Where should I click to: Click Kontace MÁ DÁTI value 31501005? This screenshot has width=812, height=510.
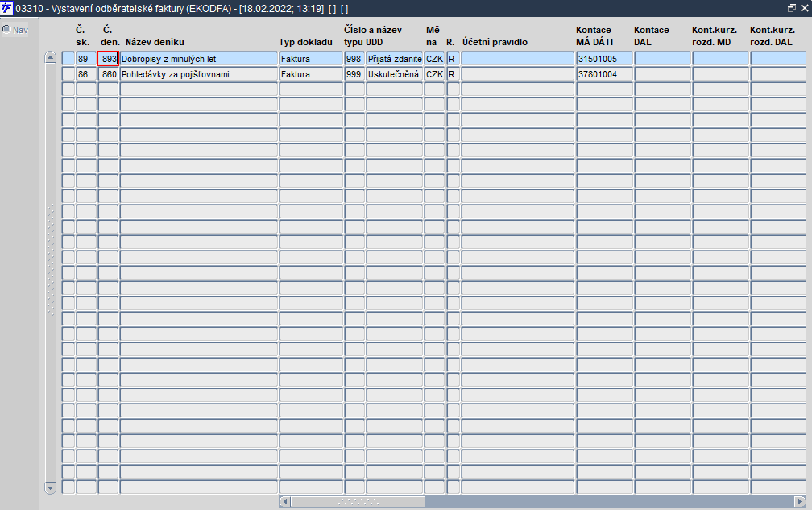pyautogui.click(x=605, y=59)
